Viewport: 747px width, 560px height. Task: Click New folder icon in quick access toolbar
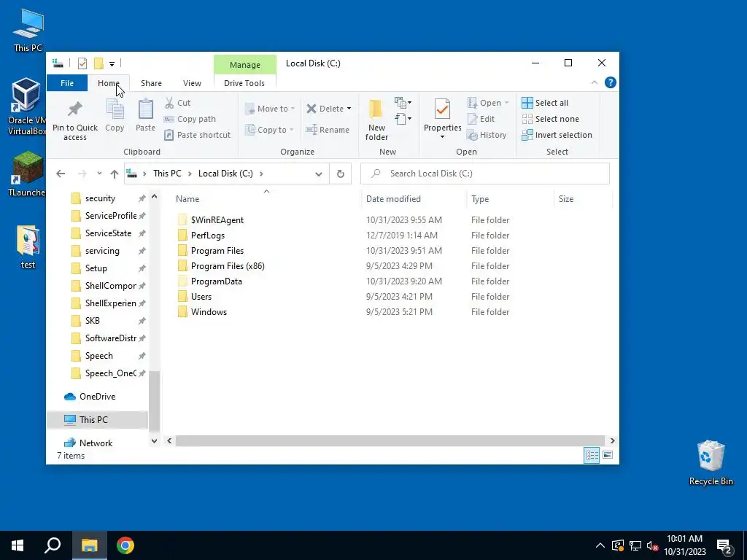98,63
